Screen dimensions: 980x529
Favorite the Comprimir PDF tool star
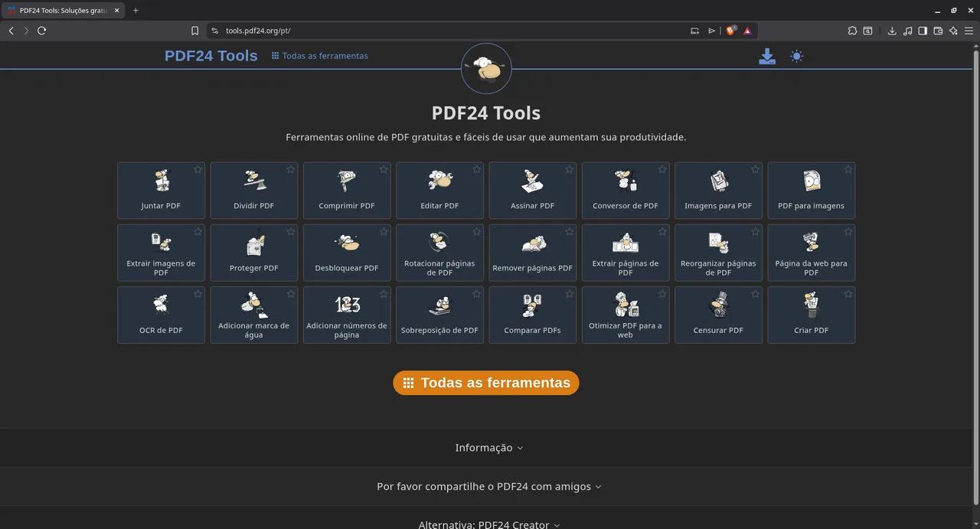(384, 169)
